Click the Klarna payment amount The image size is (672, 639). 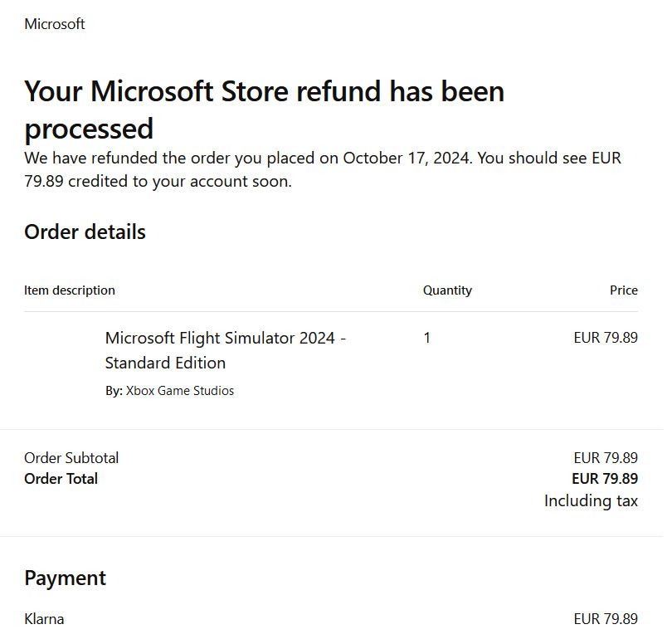(606, 619)
